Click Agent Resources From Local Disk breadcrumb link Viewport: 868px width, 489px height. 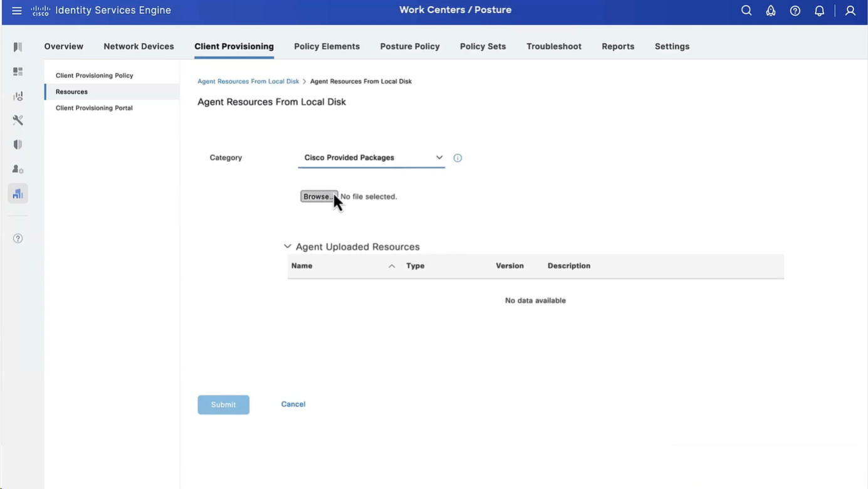[248, 81]
